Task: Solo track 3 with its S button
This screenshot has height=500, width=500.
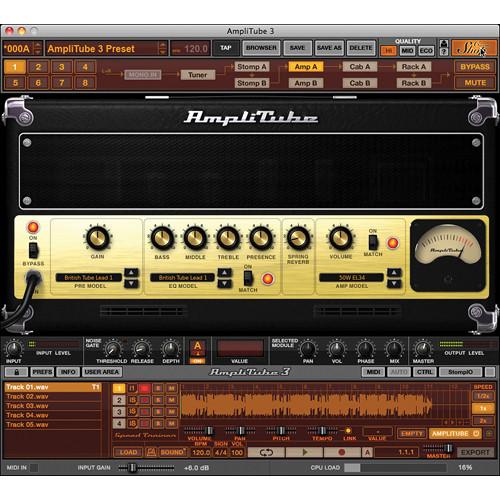Action: pos(158,412)
